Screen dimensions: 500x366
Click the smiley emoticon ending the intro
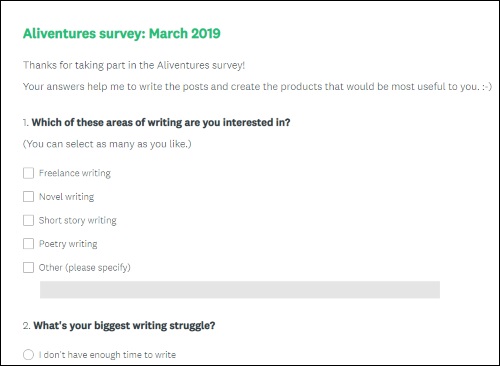487,87
